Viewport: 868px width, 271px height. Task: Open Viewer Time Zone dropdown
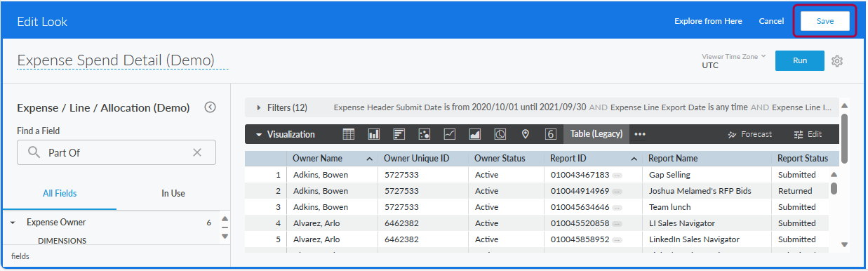734,60
